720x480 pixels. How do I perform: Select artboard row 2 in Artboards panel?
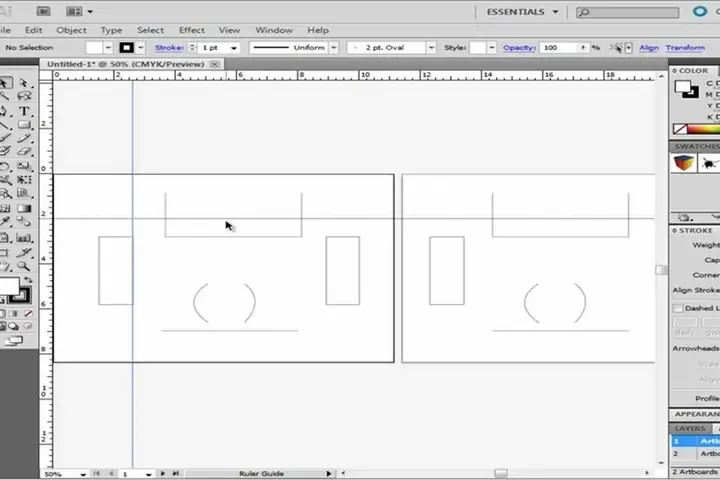[695, 453]
